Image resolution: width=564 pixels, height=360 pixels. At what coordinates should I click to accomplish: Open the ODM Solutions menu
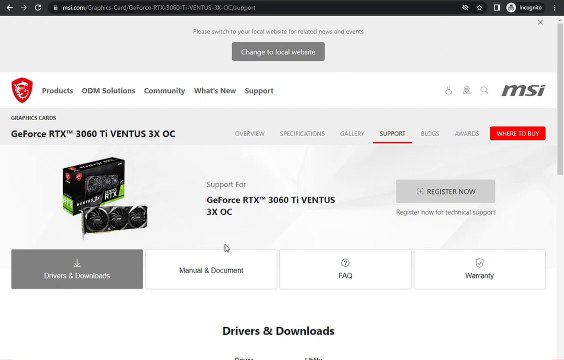tap(108, 91)
